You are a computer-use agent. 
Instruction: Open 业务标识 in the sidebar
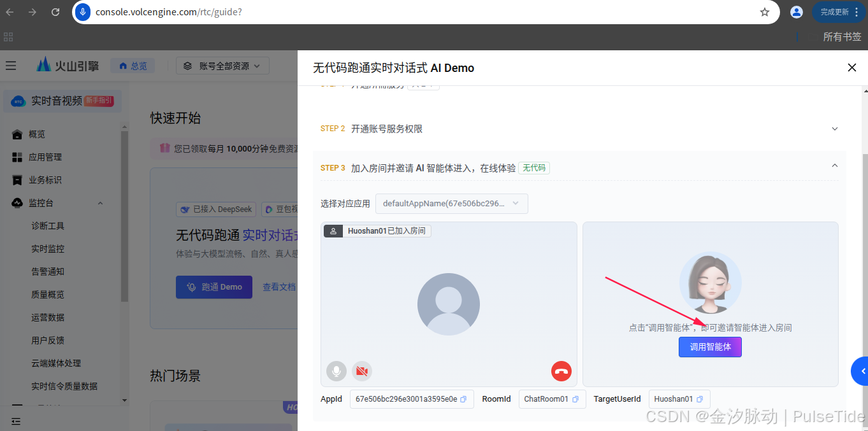pos(45,180)
